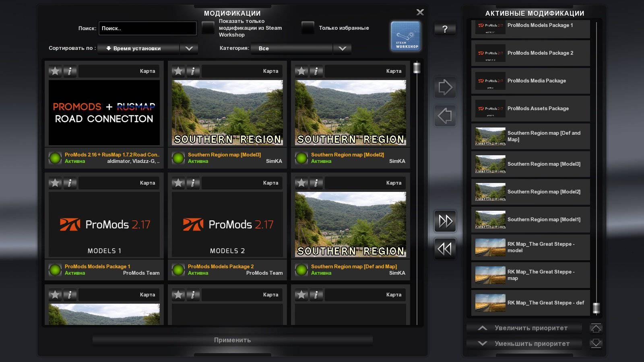The width and height of the screenshot is (644, 362).
Task: Favorite the ProMods + RusMap Road Connection mod
Action: coord(55,71)
